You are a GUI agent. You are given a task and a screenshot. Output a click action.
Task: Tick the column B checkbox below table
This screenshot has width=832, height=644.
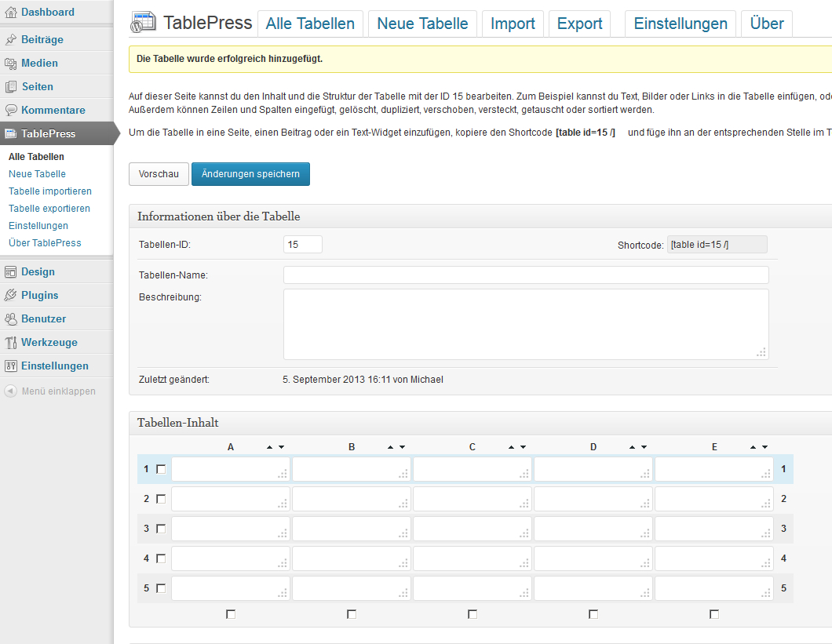coord(352,614)
